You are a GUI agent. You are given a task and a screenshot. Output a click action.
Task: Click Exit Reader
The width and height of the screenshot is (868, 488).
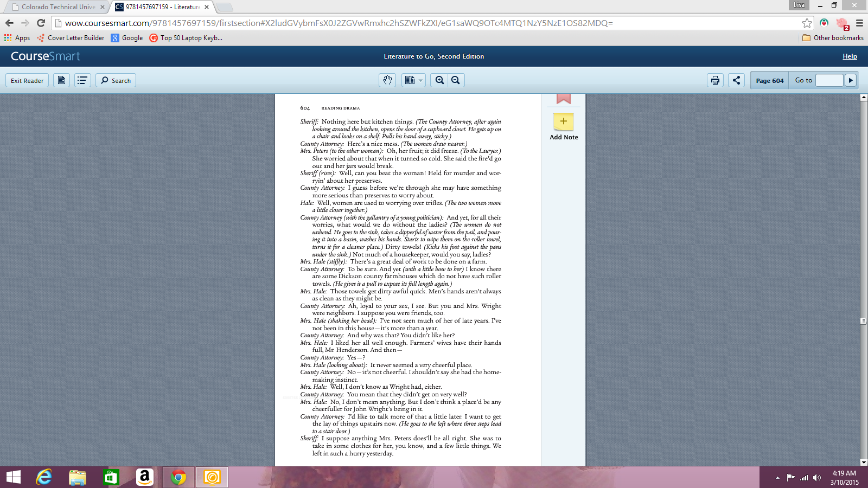[x=27, y=80]
